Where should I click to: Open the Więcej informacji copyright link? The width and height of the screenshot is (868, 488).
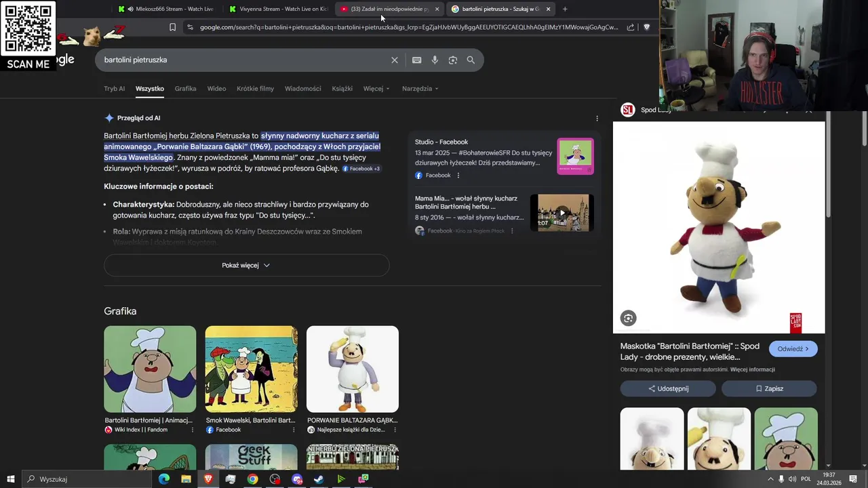pyautogui.click(x=753, y=369)
